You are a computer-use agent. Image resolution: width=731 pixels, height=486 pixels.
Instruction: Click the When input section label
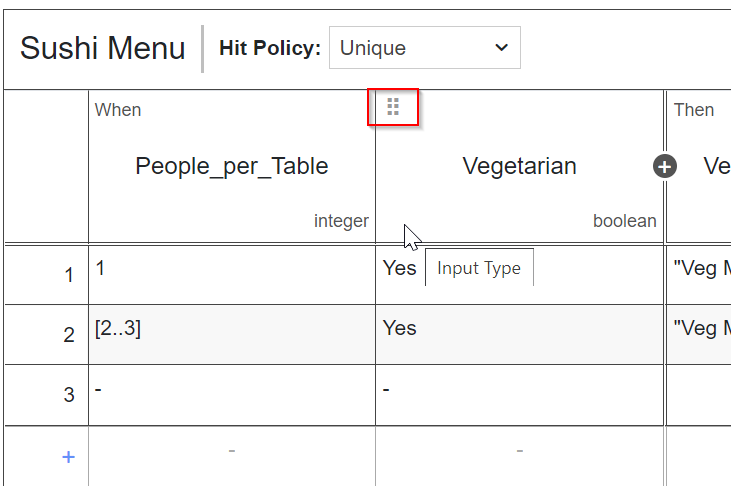118,110
